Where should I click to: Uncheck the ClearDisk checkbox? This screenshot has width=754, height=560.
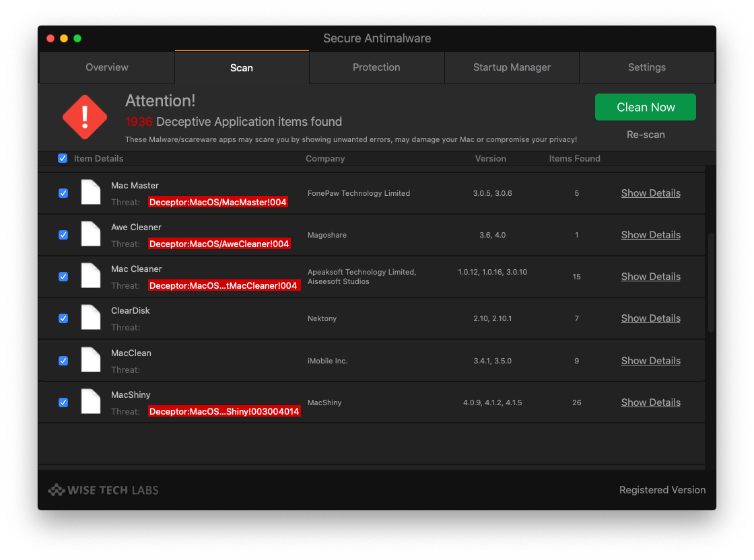(x=63, y=318)
